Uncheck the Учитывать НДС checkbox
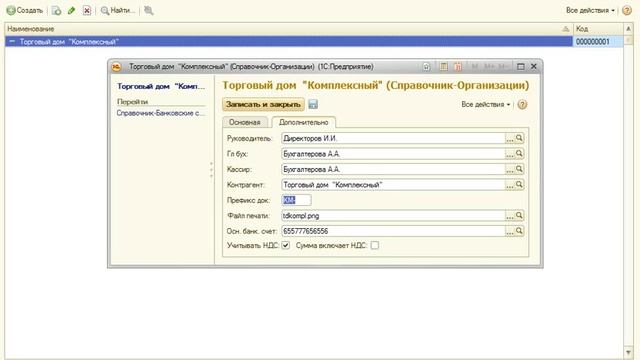This screenshot has width=640, height=360. pyautogui.click(x=286, y=245)
